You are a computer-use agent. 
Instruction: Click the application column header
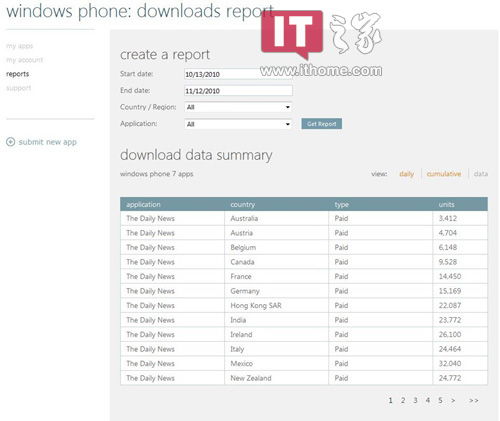tap(143, 204)
